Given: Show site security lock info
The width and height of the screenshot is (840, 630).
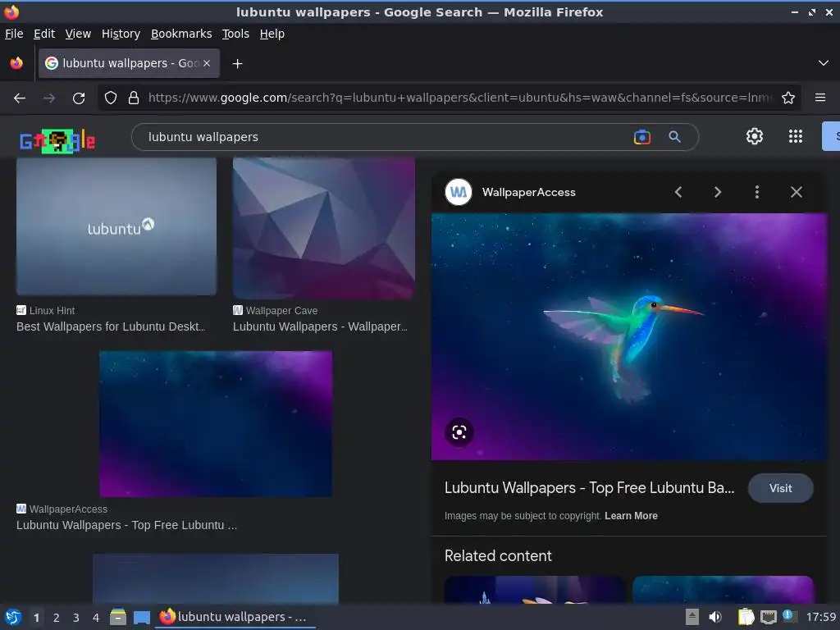Looking at the screenshot, I should 134,98.
